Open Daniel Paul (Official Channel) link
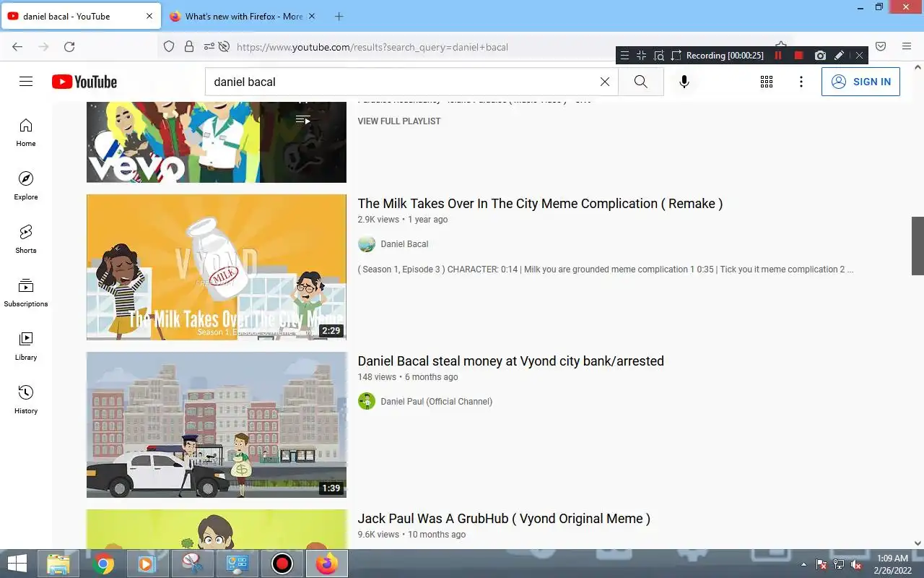Viewport: 924px width, 578px height. (x=436, y=402)
